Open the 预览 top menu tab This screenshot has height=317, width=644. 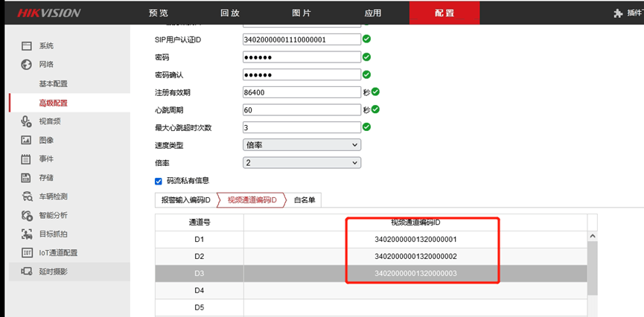tap(159, 13)
